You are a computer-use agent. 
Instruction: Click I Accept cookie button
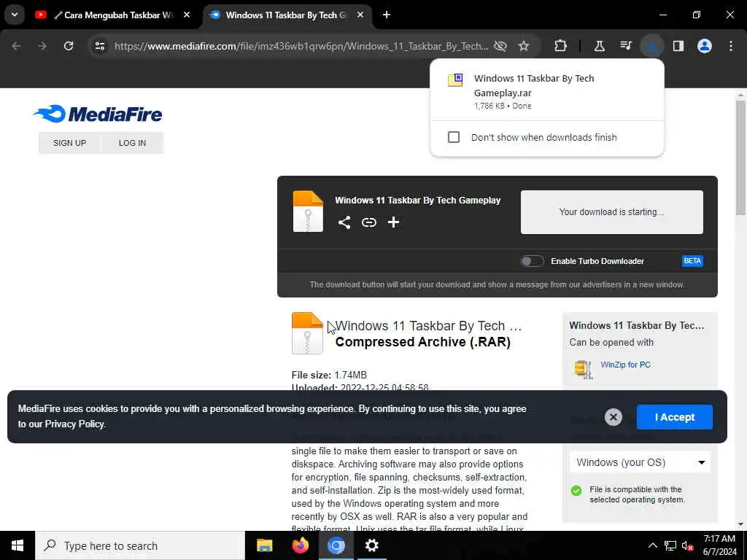[x=675, y=417]
